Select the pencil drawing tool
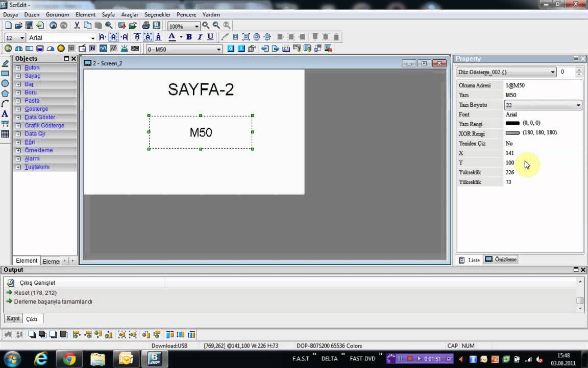Screen dimensions: 588x368 click(x=5, y=63)
